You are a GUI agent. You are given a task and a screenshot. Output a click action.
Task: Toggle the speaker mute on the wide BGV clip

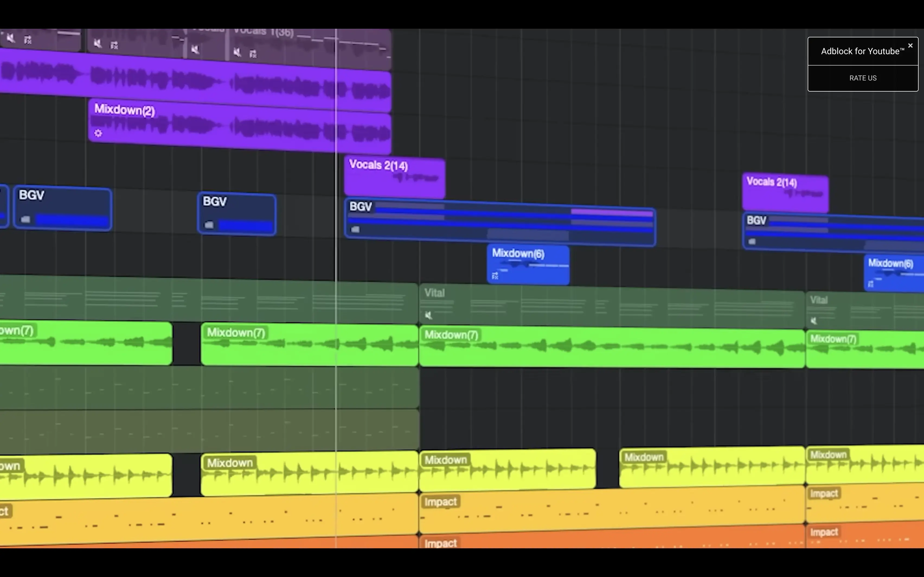(x=355, y=229)
